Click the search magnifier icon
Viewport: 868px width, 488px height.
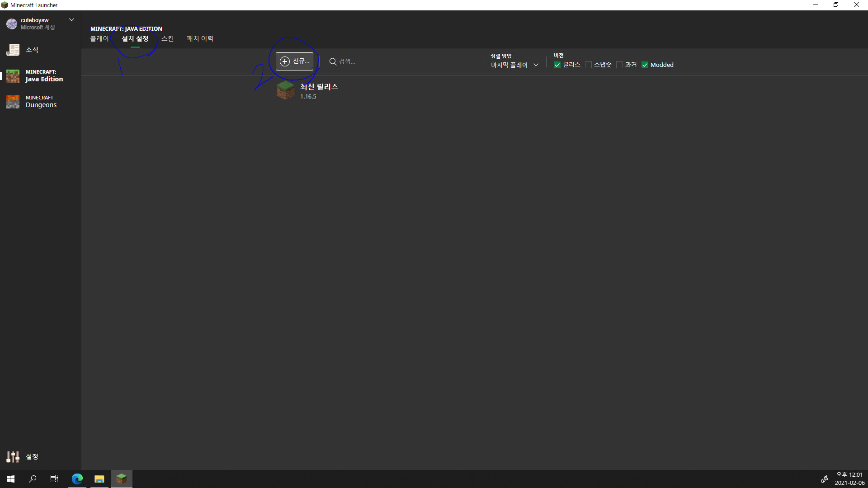click(333, 61)
